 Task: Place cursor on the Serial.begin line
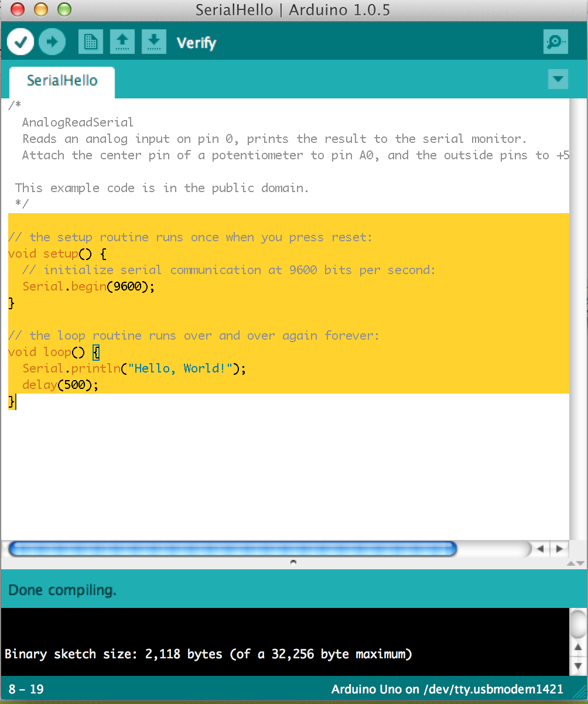[88, 286]
